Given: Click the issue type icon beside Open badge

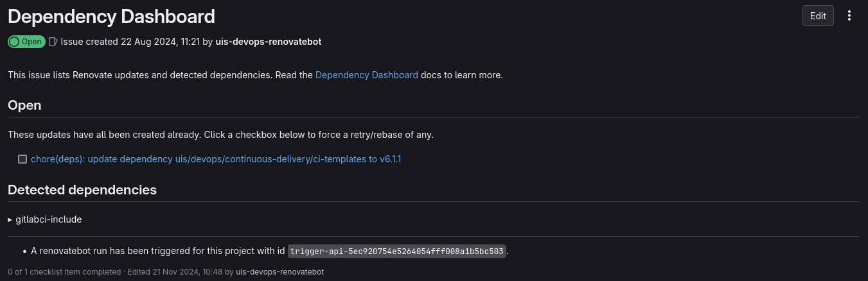Looking at the screenshot, I should click(53, 42).
